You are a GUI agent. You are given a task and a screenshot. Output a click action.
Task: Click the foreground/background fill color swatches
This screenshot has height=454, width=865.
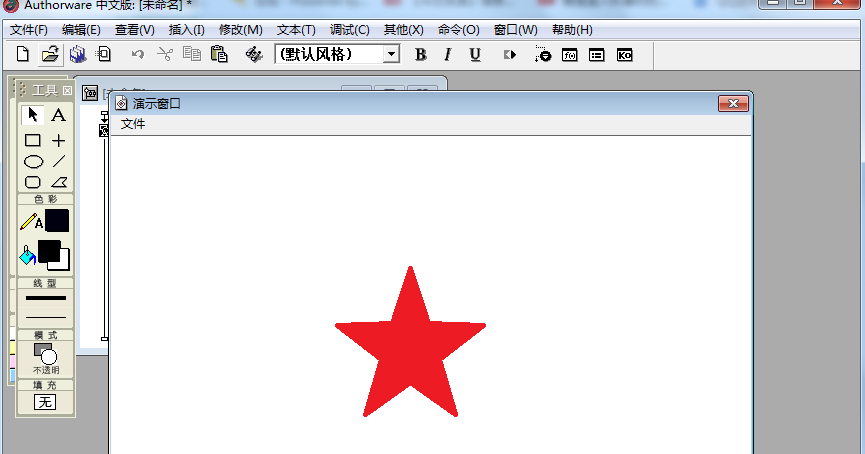[54, 255]
